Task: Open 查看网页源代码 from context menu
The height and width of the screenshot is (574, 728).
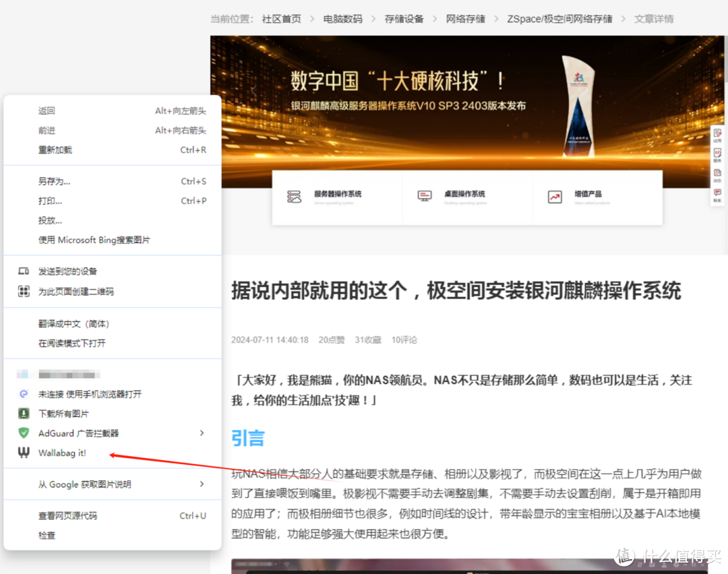Action: coord(67,516)
